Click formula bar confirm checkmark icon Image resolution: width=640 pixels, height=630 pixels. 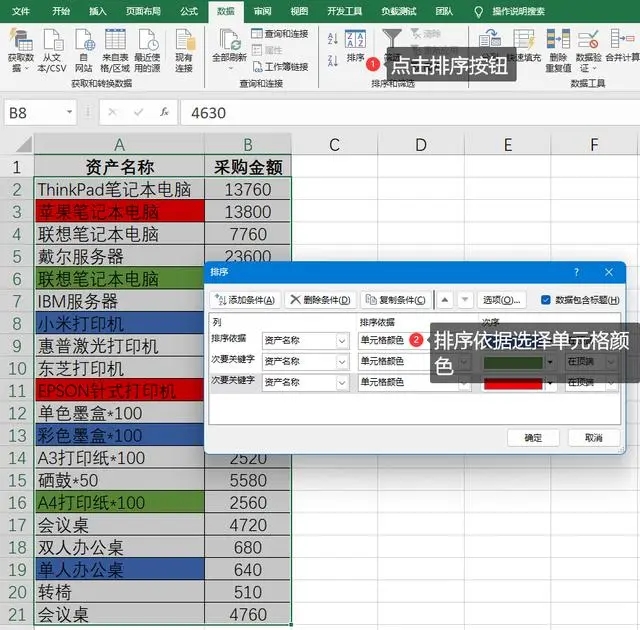pos(139,112)
